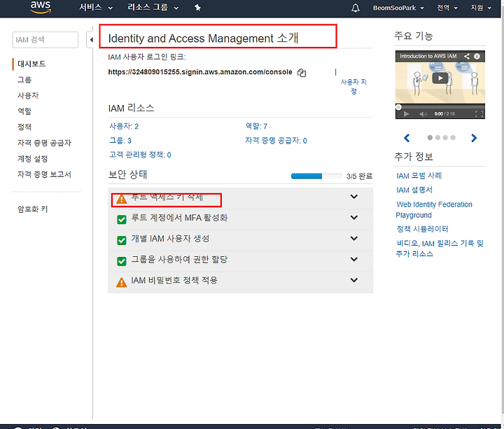
Task: Click the AWS logo home icon
Action: point(41,7)
